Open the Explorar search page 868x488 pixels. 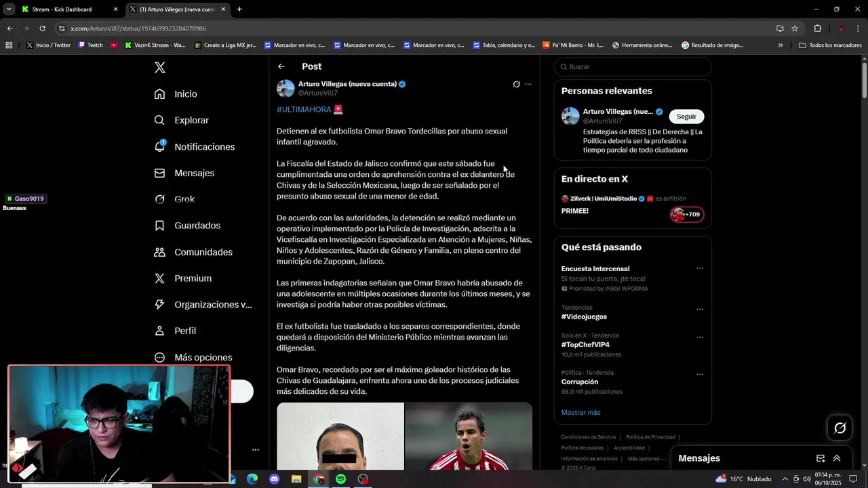coord(181,120)
